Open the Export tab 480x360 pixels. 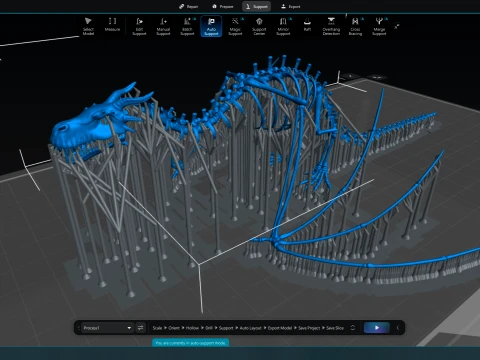pyautogui.click(x=291, y=6)
